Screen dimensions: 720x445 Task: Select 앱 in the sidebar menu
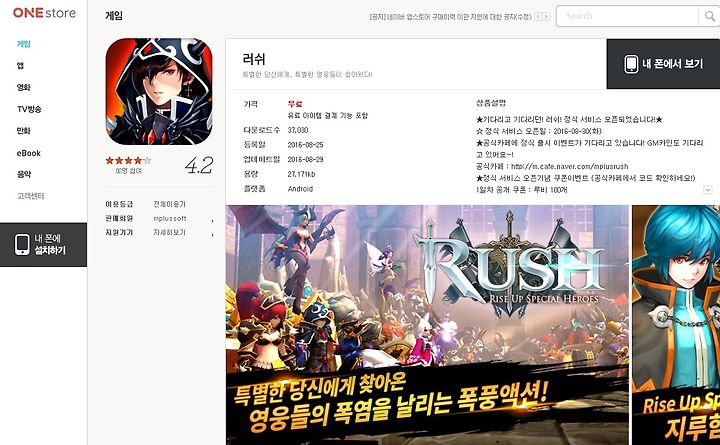point(20,66)
